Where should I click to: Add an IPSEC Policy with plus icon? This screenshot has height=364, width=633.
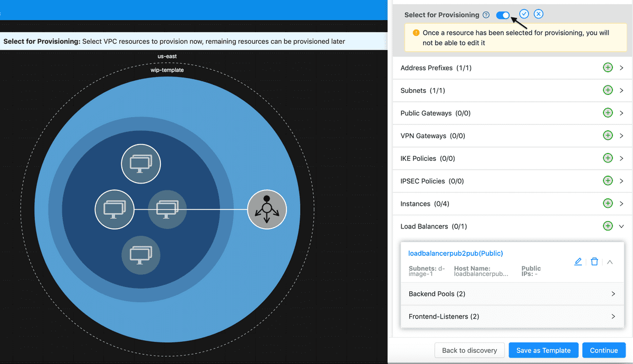point(608,181)
